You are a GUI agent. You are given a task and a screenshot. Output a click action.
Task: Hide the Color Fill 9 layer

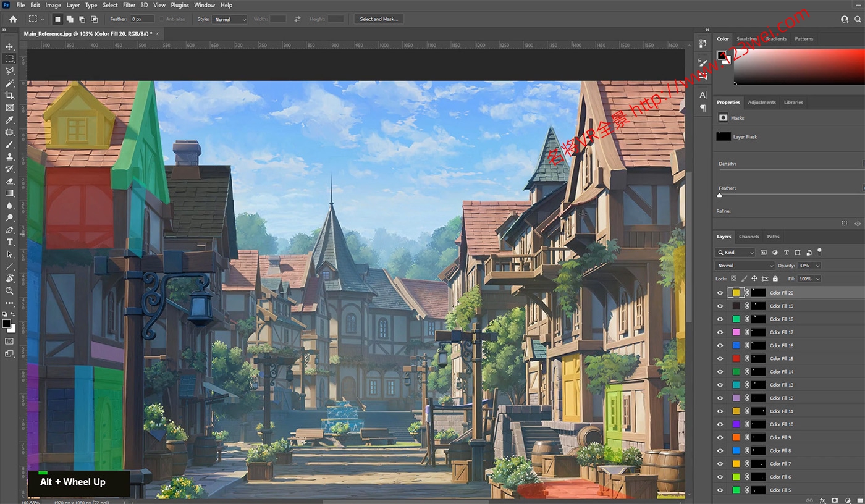pyautogui.click(x=720, y=437)
